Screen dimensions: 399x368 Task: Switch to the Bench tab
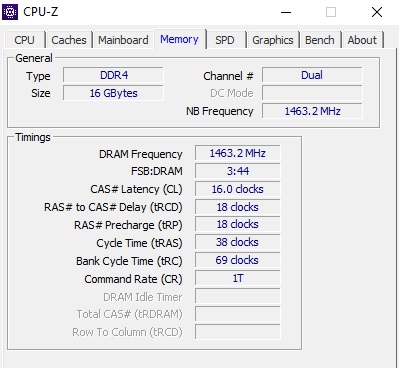pos(320,40)
